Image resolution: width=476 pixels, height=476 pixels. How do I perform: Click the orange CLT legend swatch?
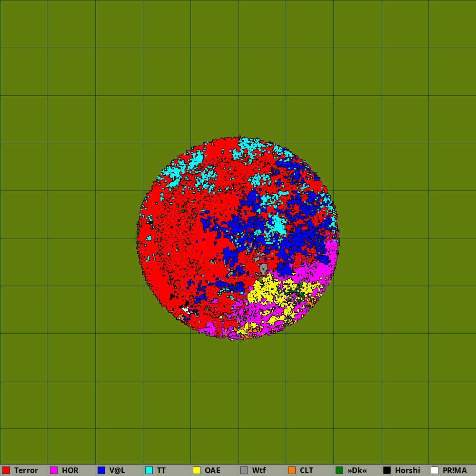point(292,470)
